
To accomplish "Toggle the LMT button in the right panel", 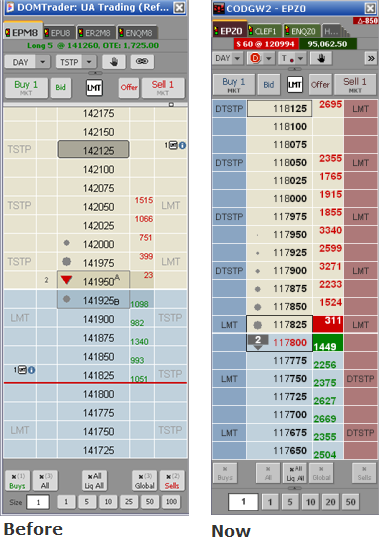I will (x=295, y=84).
